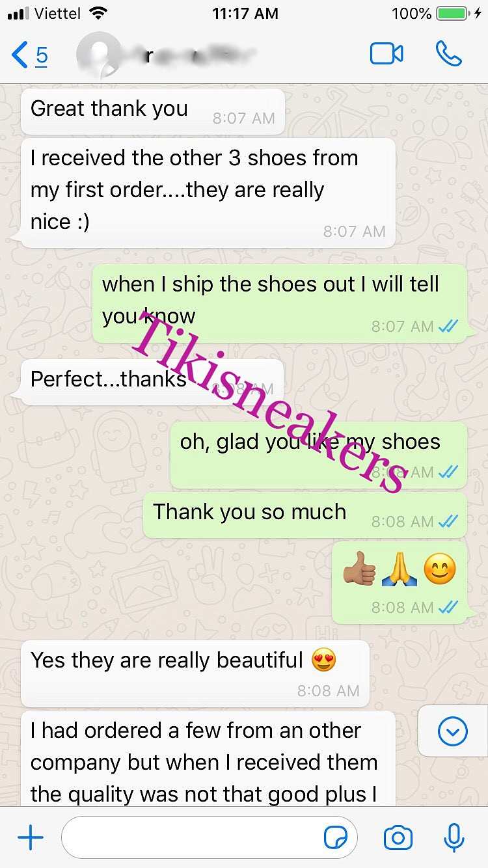
Task: Open the attachment plus menu
Action: (30, 838)
